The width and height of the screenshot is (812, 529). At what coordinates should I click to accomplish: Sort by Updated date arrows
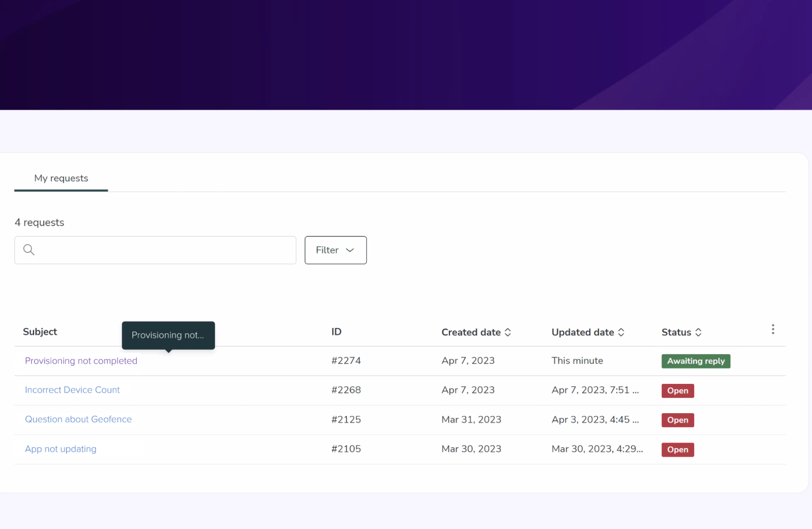click(x=621, y=332)
